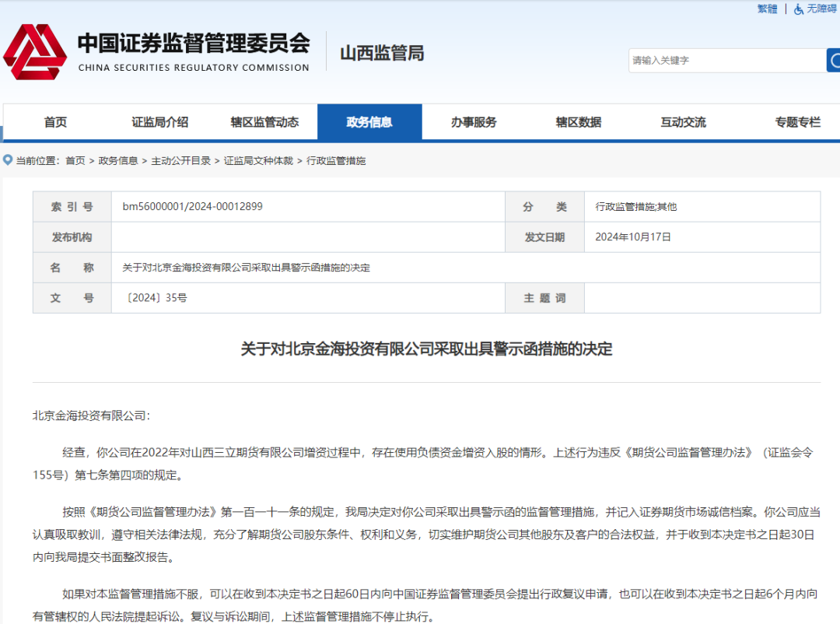
Task: Open the 专题专栏 navigation tab
Action: 798,122
